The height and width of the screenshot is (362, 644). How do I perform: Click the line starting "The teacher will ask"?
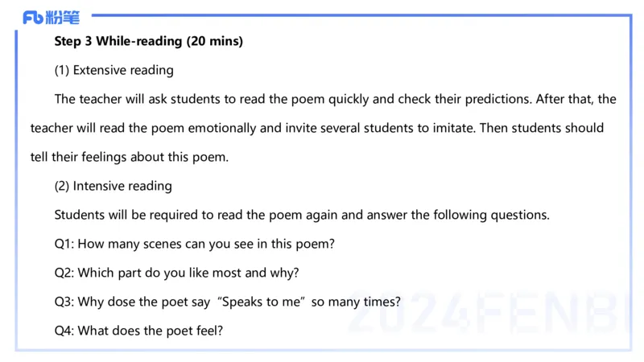click(x=335, y=99)
